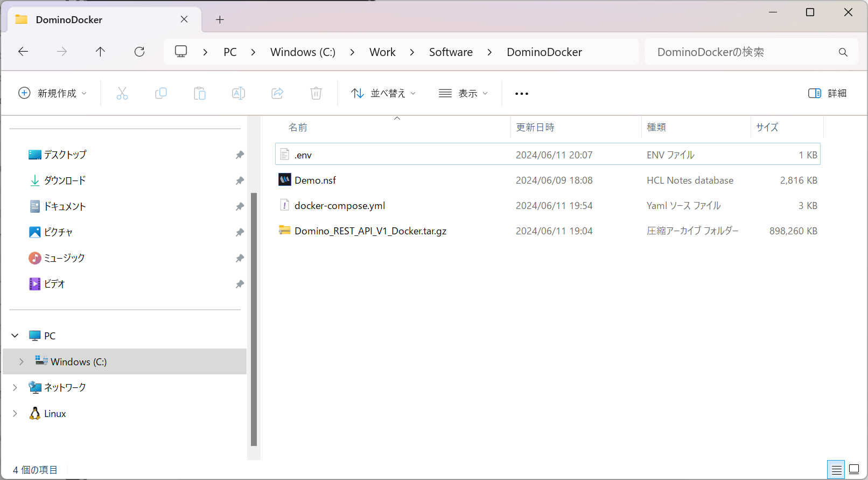Screen dimensions: 868x480
Task: Go back with the left arrow
Action: click(x=23, y=52)
